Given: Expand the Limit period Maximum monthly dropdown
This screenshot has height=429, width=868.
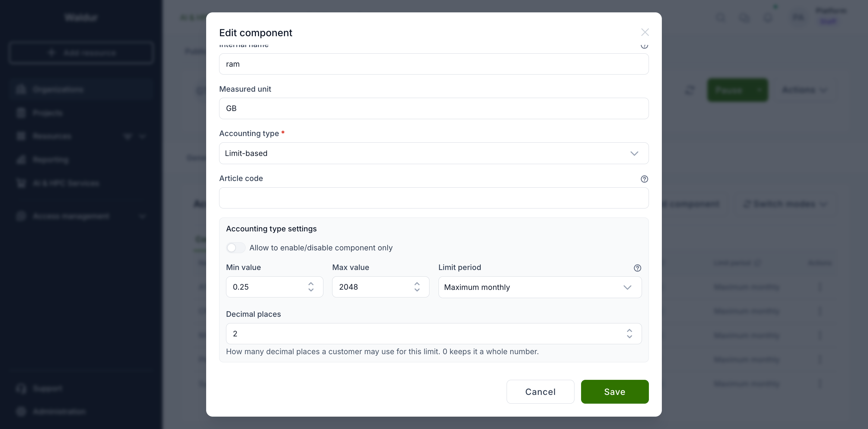Looking at the screenshot, I should [540, 287].
